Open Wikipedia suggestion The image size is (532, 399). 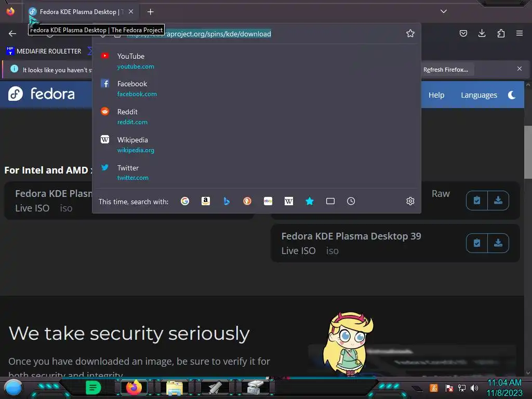(257, 144)
